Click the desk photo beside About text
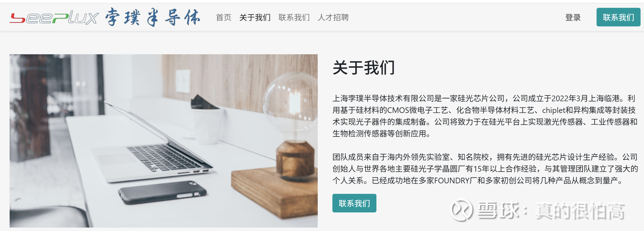 [x=163, y=141]
